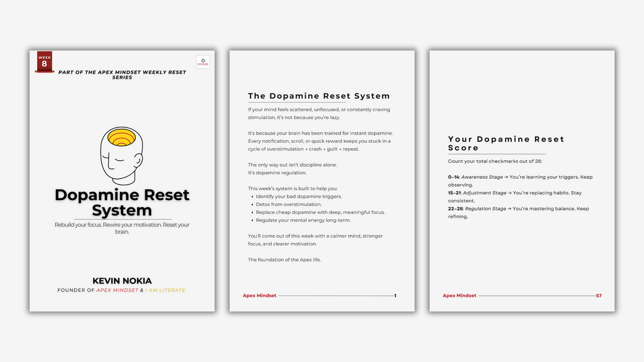This screenshot has width=644, height=362.
Task: Click the 'PART OF THE APEX MINDSET WEEKLY RESET SERIES' text
Action: 122,75
